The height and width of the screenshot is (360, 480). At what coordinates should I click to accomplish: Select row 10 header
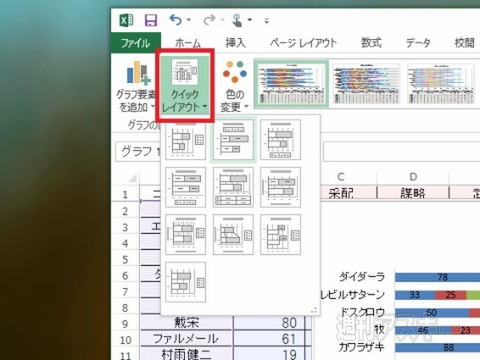pyautogui.click(x=125, y=340)
